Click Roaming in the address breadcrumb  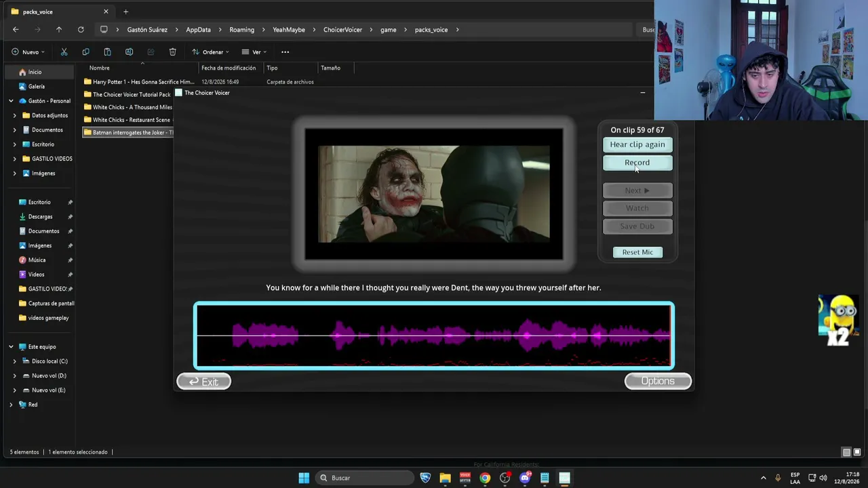tap(241, 30)
